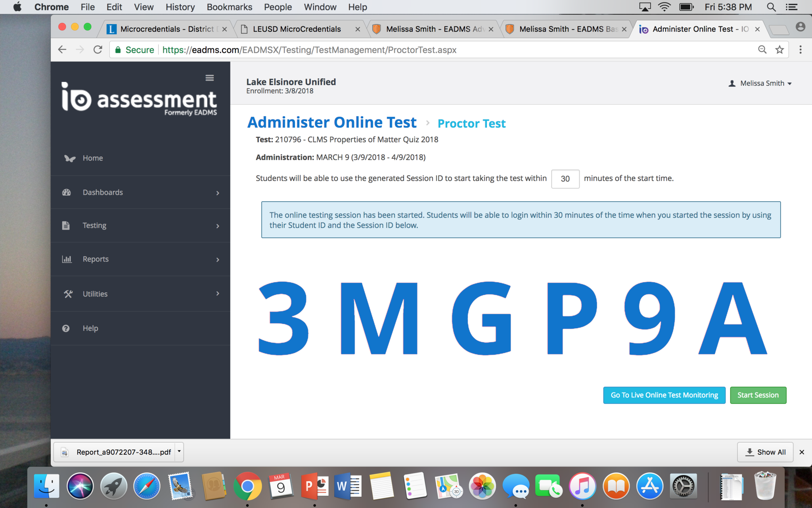This screenshot has height=508, width=812.
Task: Click the Home butterfly icon
Action: [70, 158]
